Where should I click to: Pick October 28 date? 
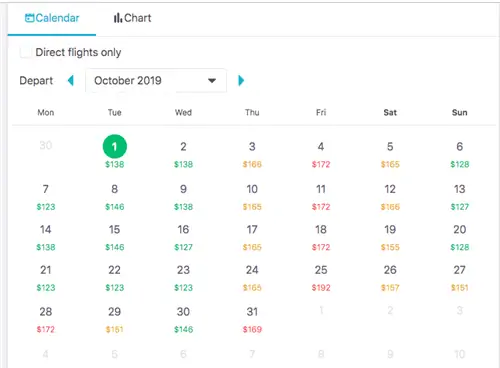pyautogui.click(x=46, y=320)
